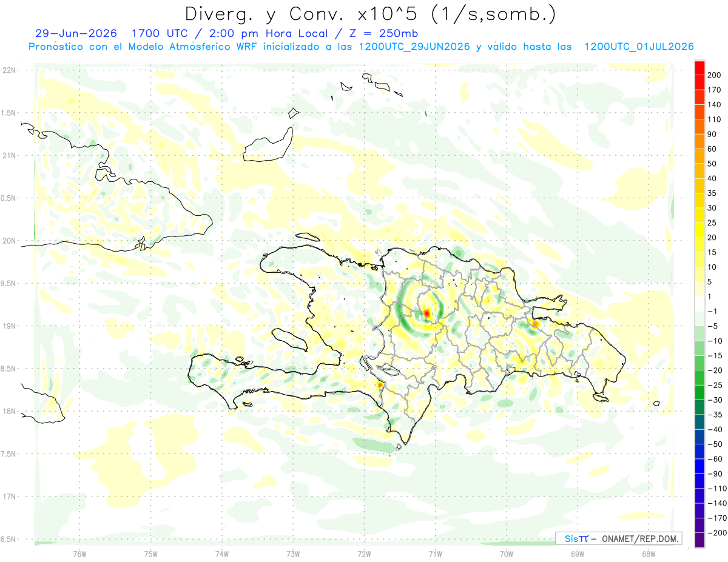Screen dimensions: 728x562
Task: Click the "69W" longitude label
Action: click(577, 554)
